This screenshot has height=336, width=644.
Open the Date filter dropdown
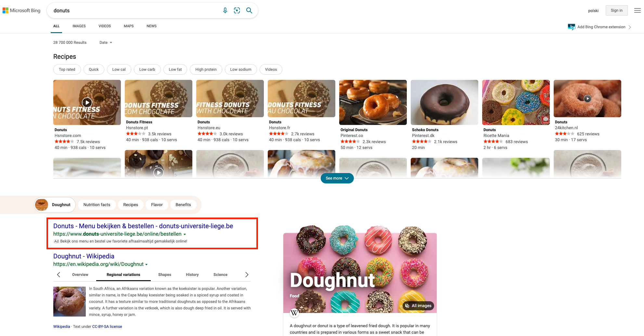(x=106, y=43)
